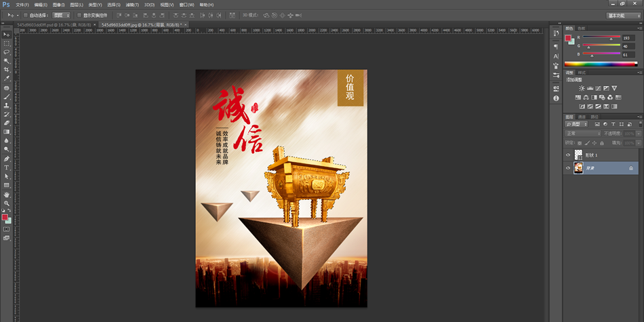
Task: Open the Paragraph panel icon
Action: pos(556,47)
